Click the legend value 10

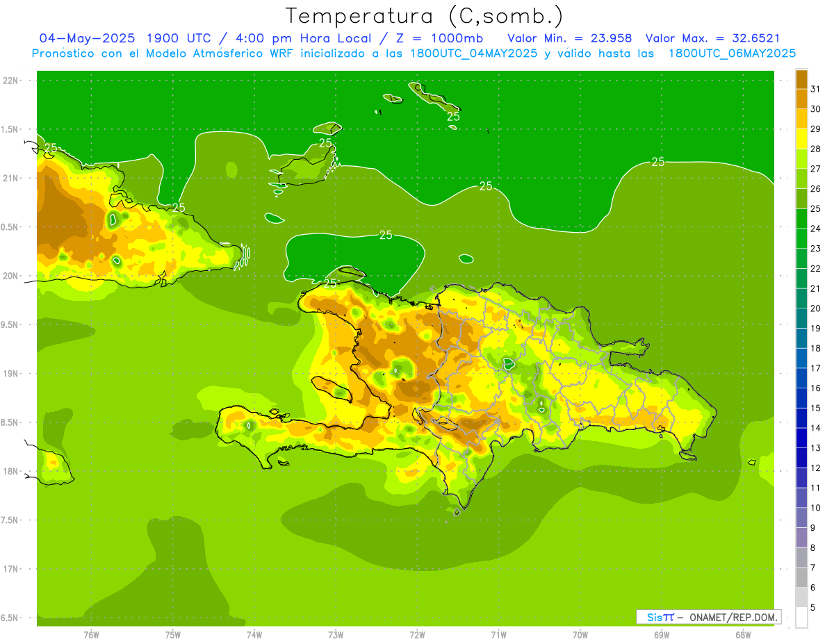[816, 508]
